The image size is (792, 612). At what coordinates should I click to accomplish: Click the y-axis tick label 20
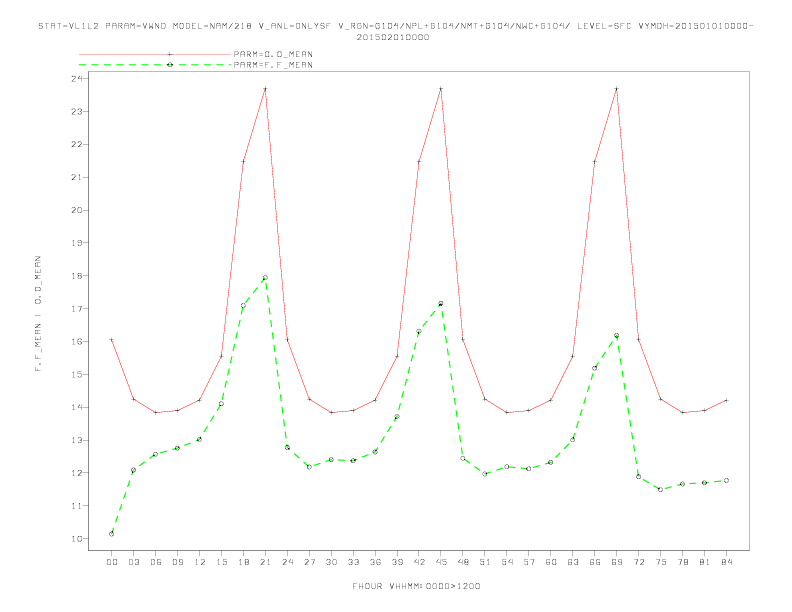(x=76, y=210)
